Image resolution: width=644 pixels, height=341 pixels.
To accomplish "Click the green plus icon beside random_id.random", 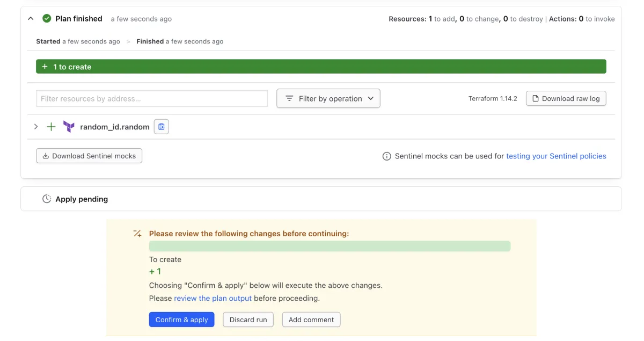I will (51, 127).
